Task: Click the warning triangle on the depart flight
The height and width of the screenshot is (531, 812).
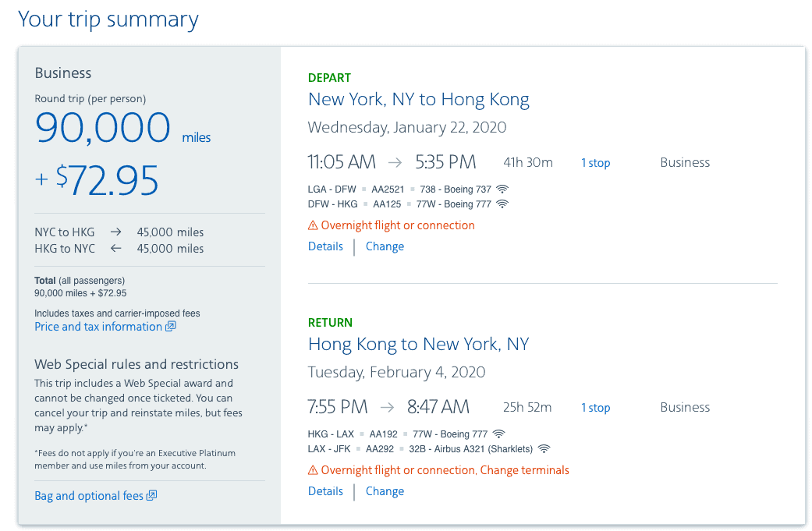Action: (x=313, y=225)
